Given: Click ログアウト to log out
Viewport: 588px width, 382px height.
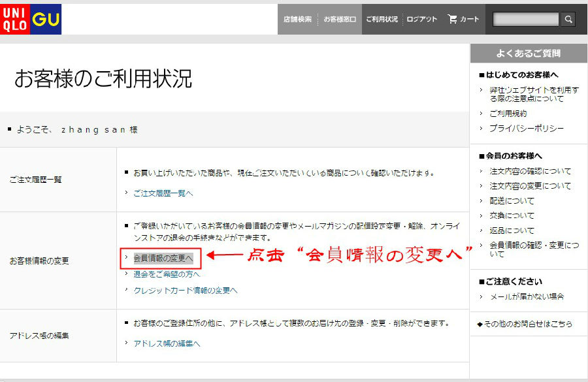Looking at the screenshot, I should click(x=422, y=20).
